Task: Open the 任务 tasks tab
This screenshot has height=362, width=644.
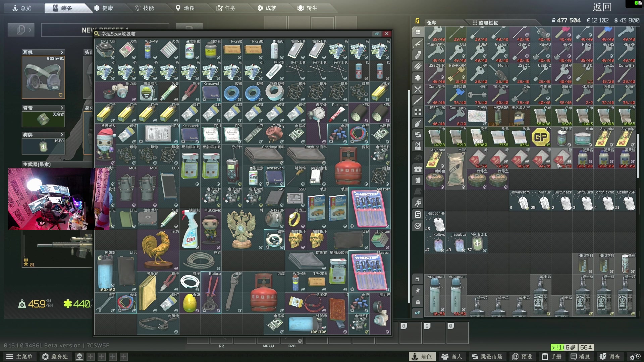Action: click(226, 8)
